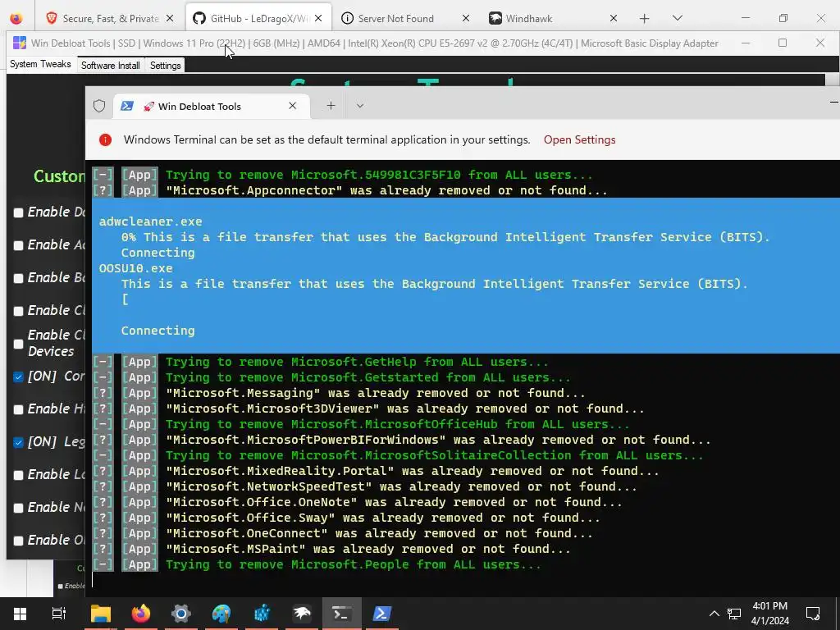Toggle the Enable Hi... checkbox

19,409
